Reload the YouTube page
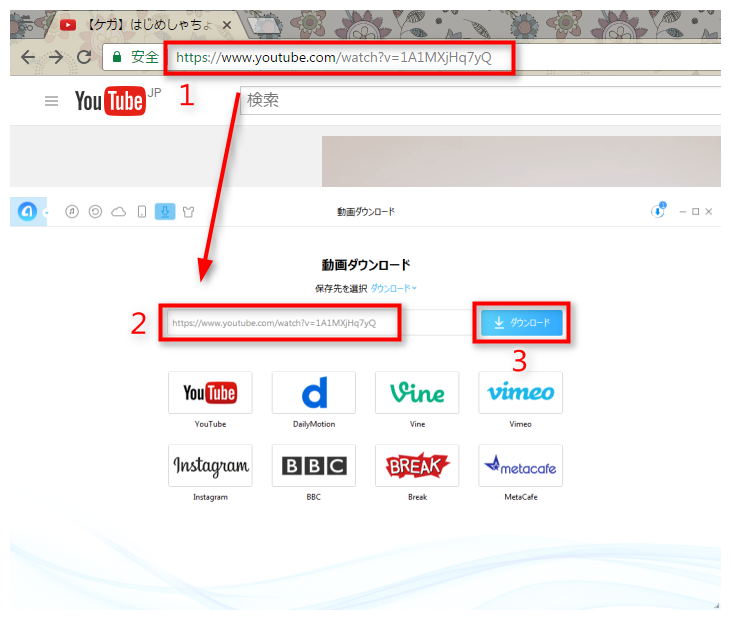The width and height of the screenshot is (731, 620). pos(84,57)
